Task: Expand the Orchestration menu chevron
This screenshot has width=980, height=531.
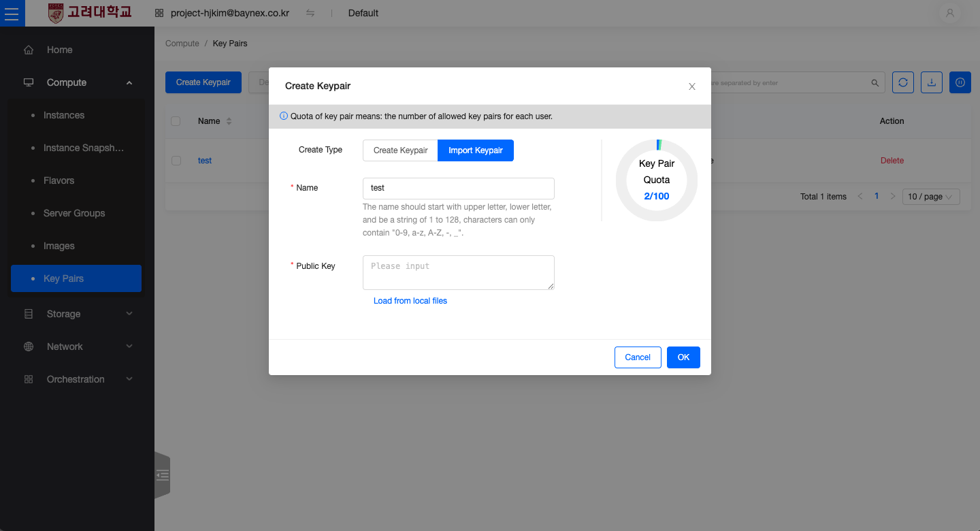Action: click(129, 379)
